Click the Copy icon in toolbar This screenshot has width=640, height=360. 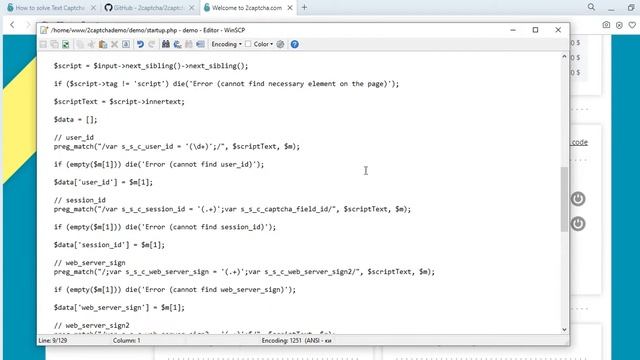click(x=80, y=44)
